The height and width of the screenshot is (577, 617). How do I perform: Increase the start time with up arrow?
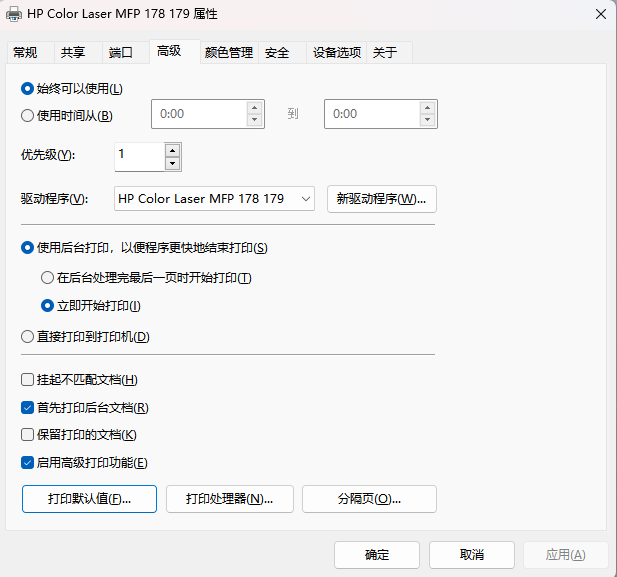(255, 108)
